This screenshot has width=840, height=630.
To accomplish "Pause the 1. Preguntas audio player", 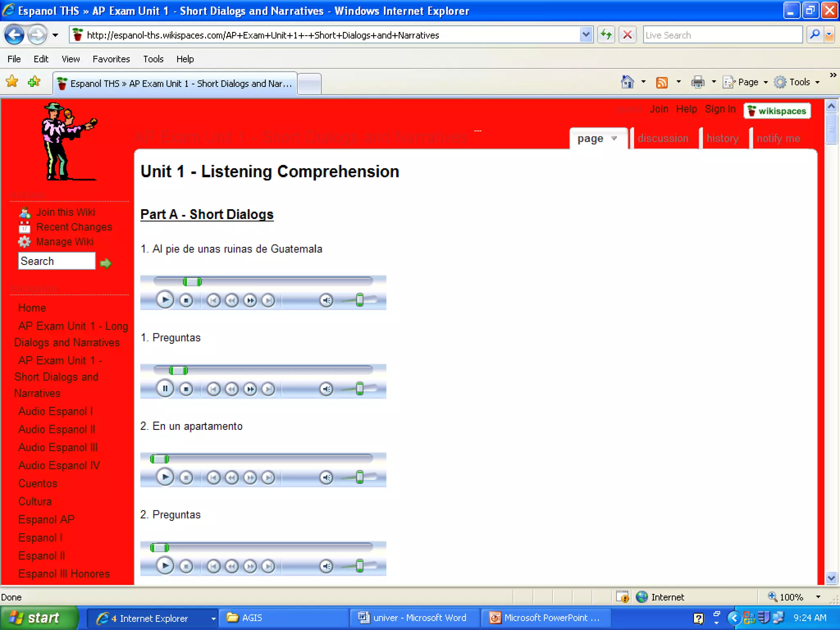I will tap(165, 388).
